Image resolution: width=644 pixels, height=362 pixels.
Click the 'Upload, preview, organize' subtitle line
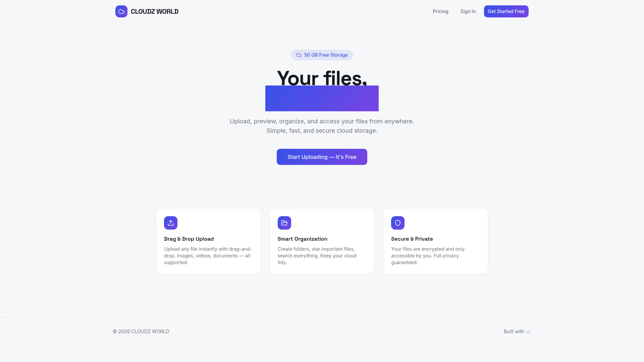click(322, 121)
